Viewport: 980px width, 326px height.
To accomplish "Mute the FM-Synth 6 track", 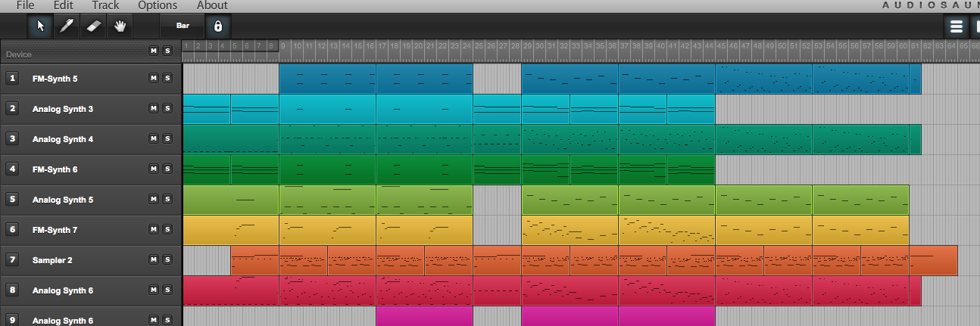I will coord(154,169).
